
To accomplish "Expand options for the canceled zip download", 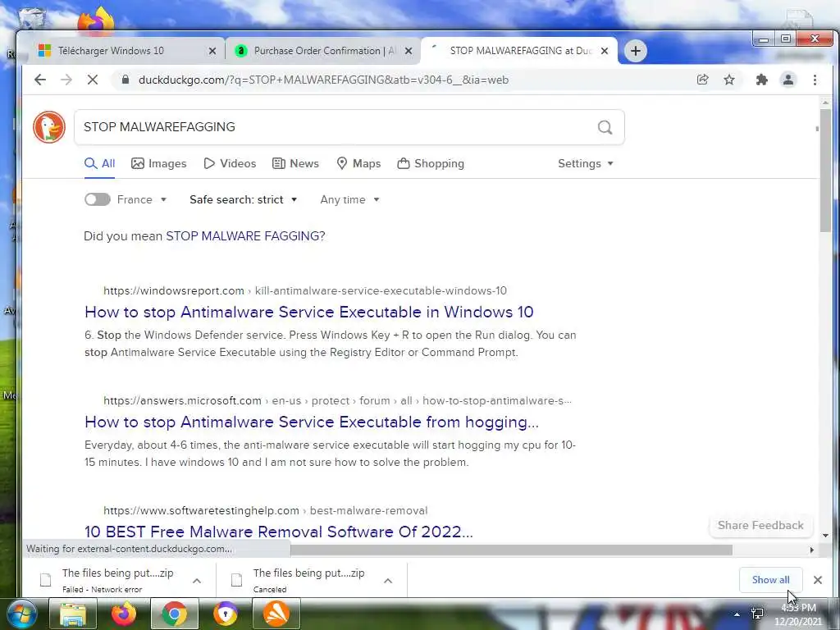I will pos(388,580).
